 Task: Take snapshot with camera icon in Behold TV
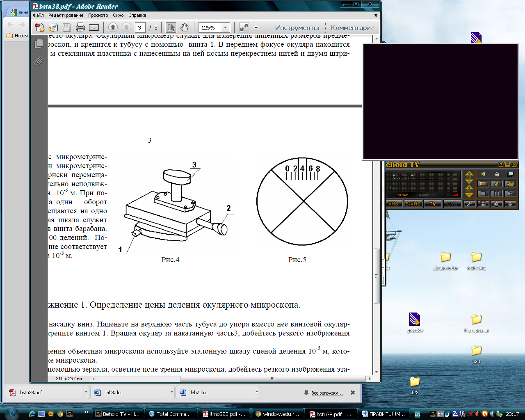483,184
